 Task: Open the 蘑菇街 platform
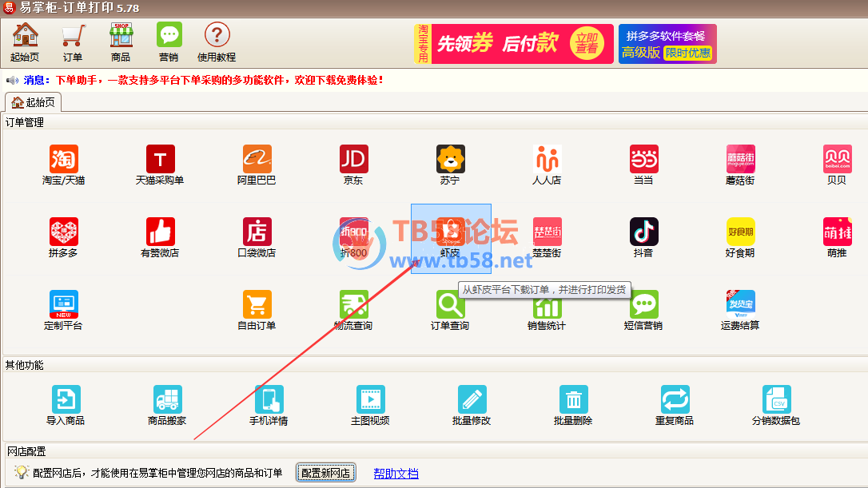point(740,165)
